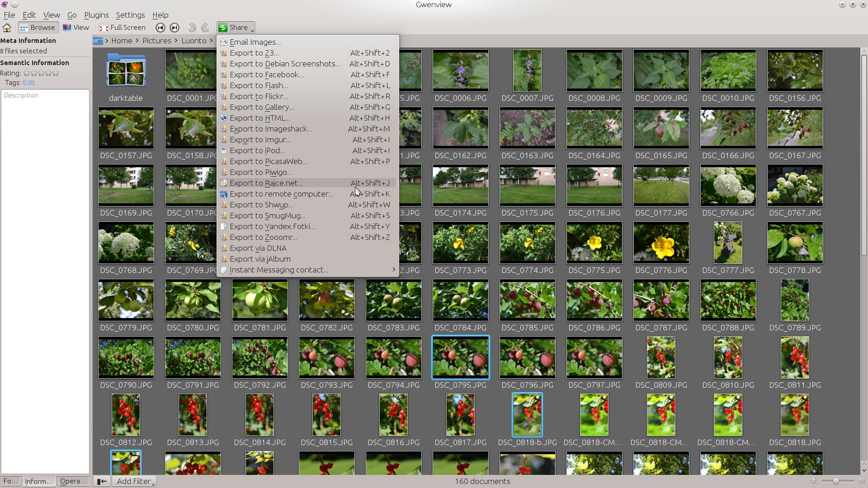The width and height of the screenshot is (868, 488).
Task: Click the Export to Facebook icon
Action: point(223,75)
